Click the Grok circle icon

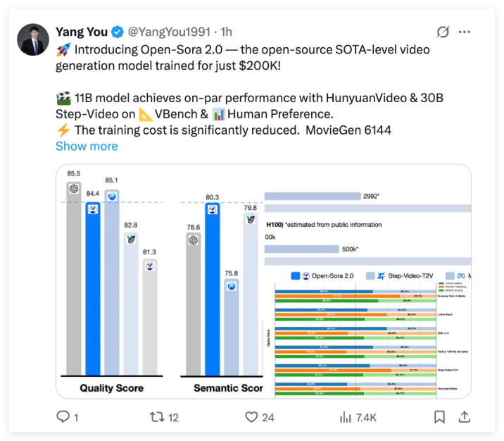click(x=443, y=32)
